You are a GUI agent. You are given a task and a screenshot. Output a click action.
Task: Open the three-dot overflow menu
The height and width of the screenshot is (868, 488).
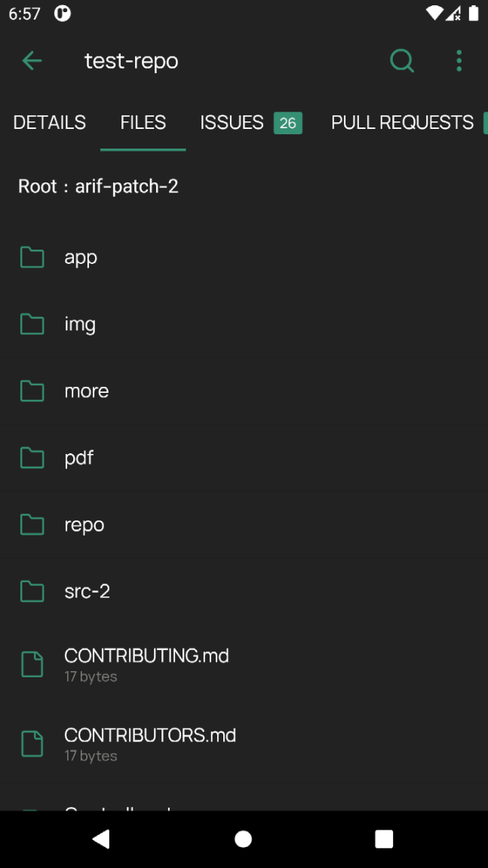(x=459, y=61)
